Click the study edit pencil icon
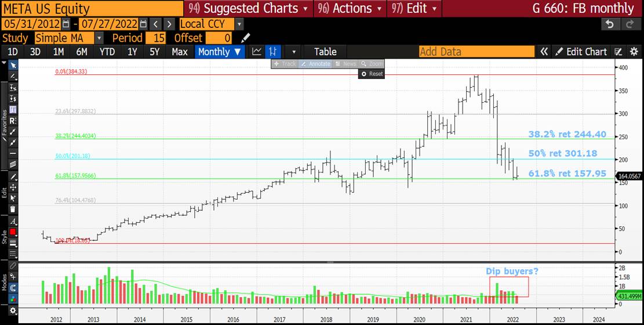Image resolution: width=644 pixels, height=325 pixels. click(246, 38)
